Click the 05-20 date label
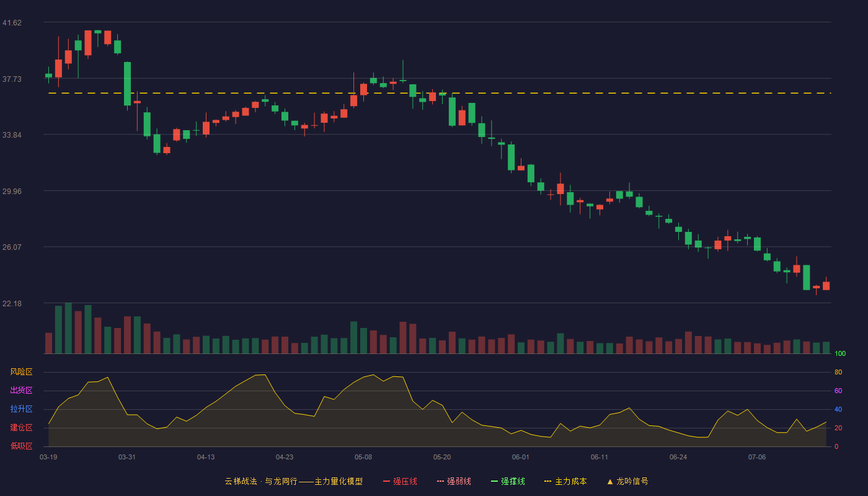 [x=442, y=457]
